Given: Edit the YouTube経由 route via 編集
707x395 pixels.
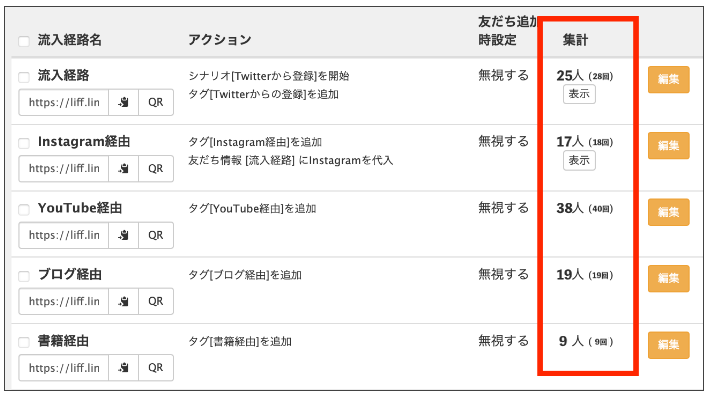Looking at the screenshot, I should point(668,212).
